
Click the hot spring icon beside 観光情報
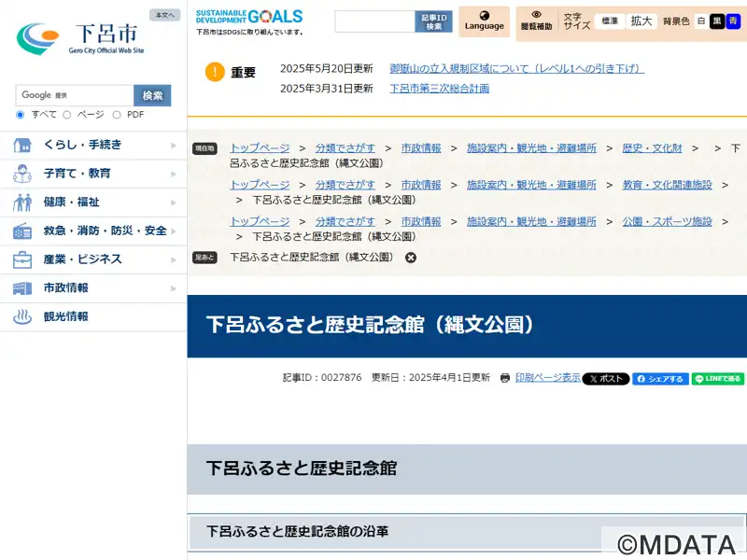[x=22, y=316]
